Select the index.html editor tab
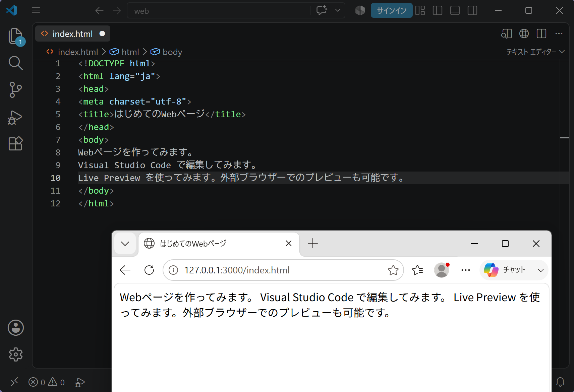Image resolution: width=574 pixels, height=392 pixels. tap(72, 34)
